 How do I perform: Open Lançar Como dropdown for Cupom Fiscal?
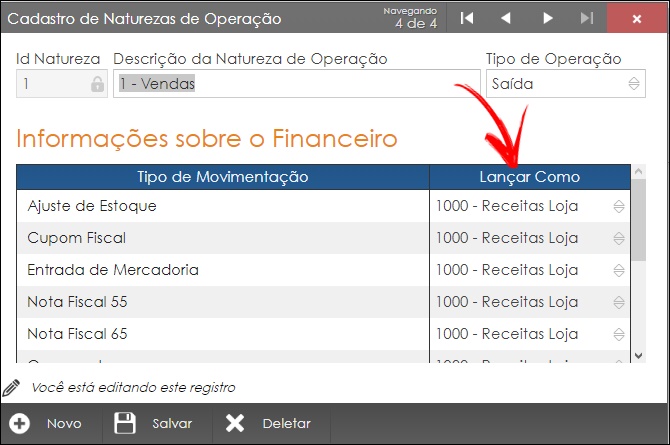619,239
